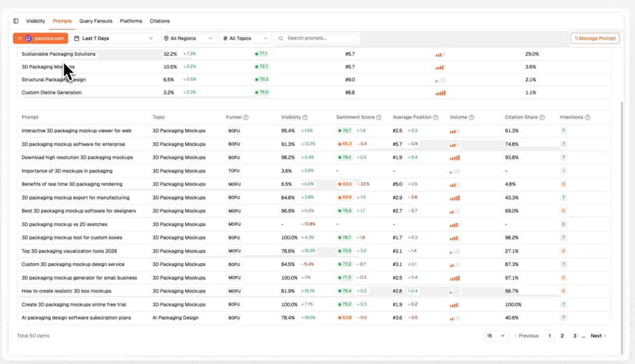Click AI Packaging Design topic cell
This screenshot has width=635, height=364.
175,318
